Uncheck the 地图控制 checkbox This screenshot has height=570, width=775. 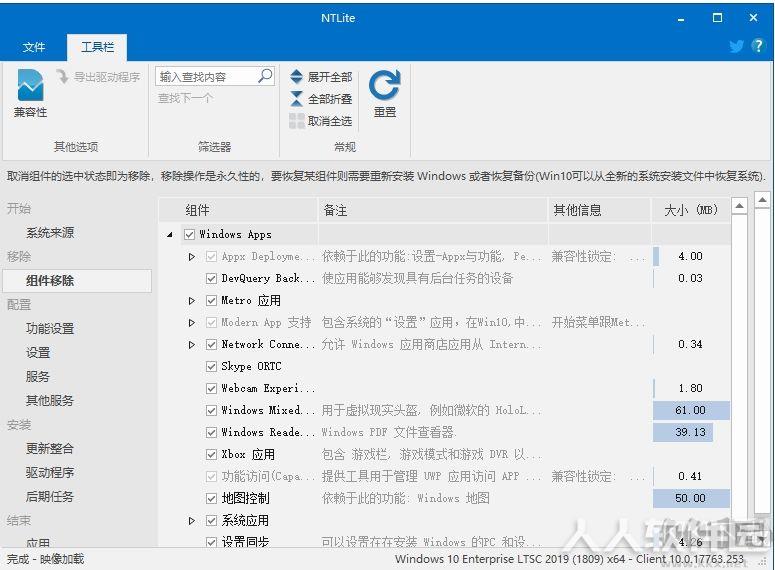(211, 498)
